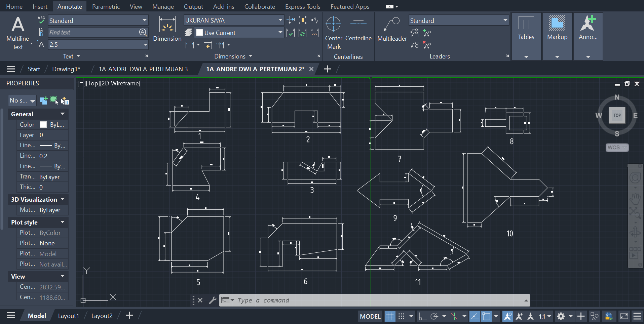Image resolution: width=644 pixels, height=324 pixels.
Task: Open the Express Tools ribbon tab
Action: [x=303, y=6]
